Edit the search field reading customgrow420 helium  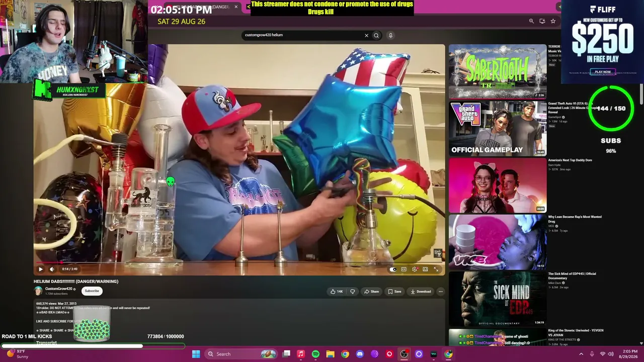click(x=302, y=35)
